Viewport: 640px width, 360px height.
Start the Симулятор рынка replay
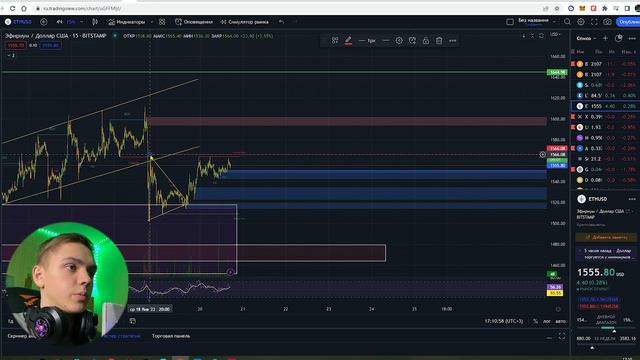click(244, 22)
